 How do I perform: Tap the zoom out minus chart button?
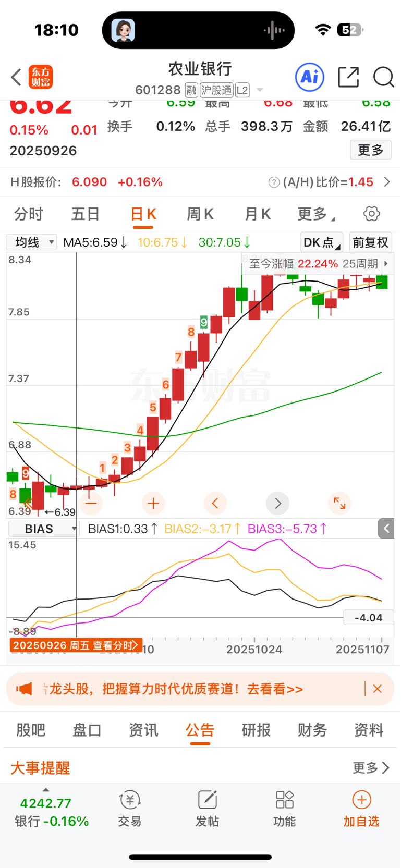pos(91,503)
